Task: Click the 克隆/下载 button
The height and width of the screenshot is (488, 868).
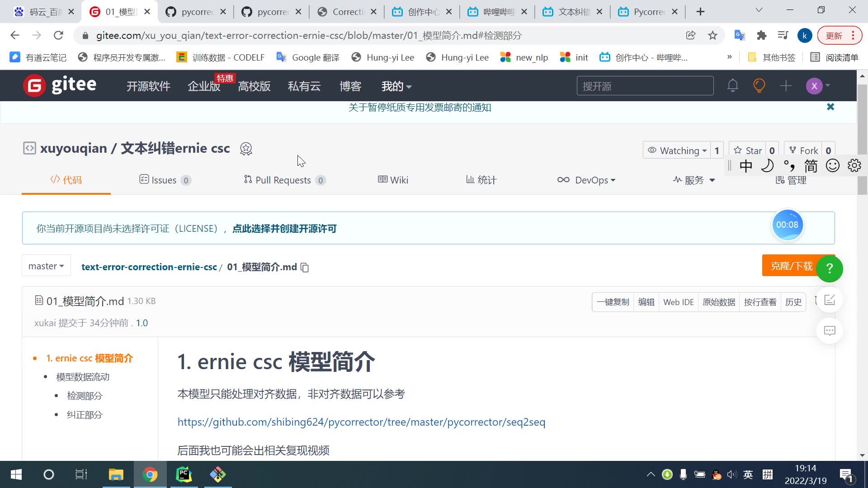Action: (x=792, y=266)
